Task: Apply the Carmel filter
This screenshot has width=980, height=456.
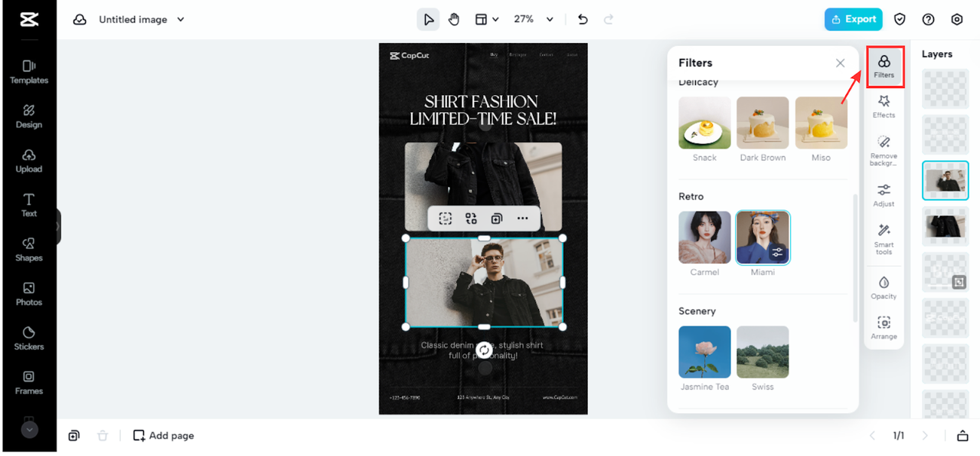Action: pyautogui.click(x=704, y=238)
